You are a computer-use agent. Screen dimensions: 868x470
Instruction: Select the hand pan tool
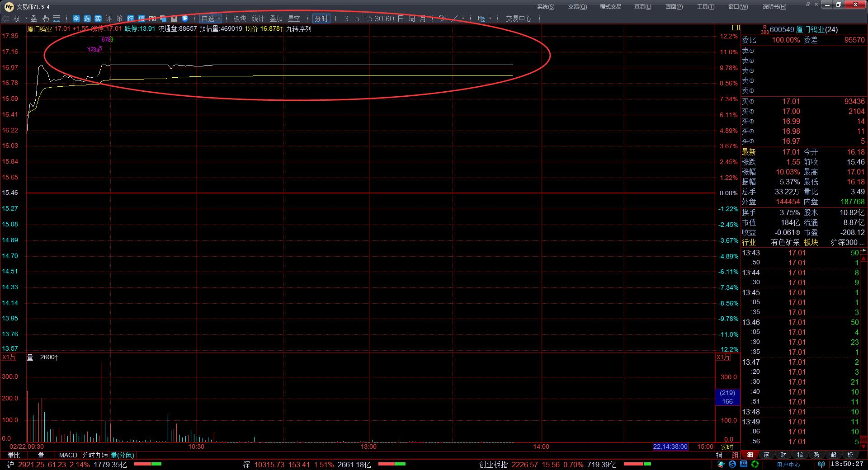(45, 19)
